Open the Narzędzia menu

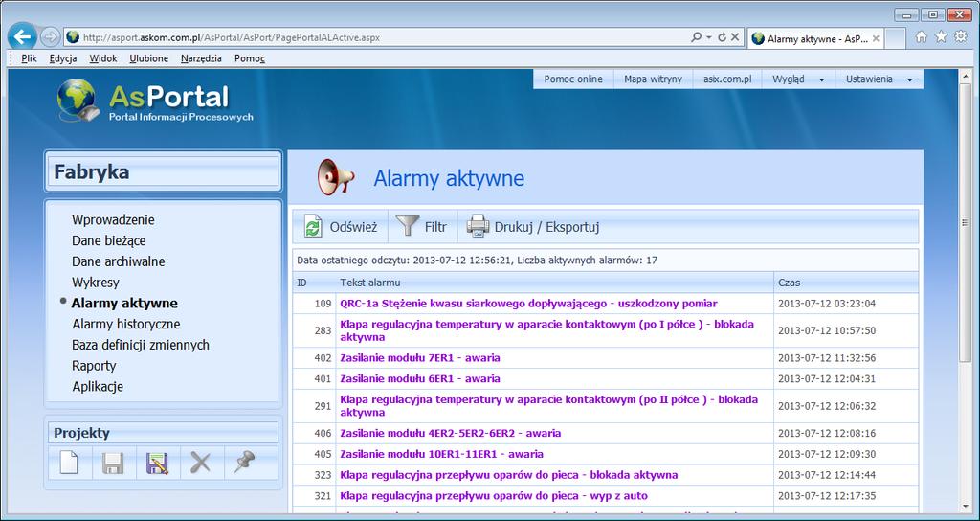point(201,58)
